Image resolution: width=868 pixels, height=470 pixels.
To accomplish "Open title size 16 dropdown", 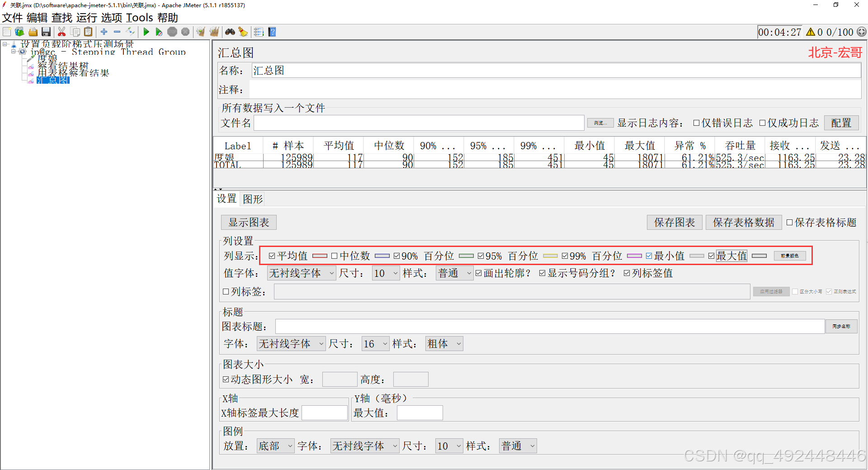I will tap(375, 344).
